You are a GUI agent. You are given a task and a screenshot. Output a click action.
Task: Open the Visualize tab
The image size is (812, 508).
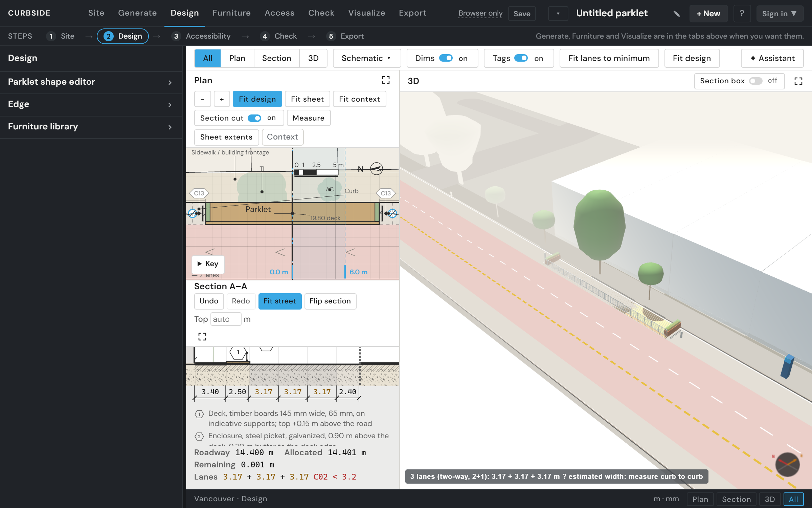(x=366, y=13)
